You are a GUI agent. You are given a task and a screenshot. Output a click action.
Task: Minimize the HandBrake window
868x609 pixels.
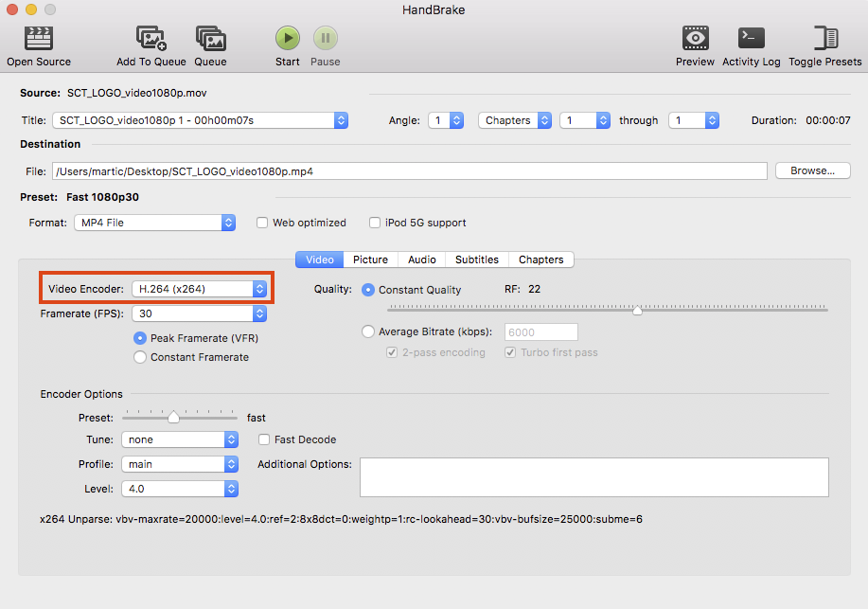pyautogui.click(x=31, y=9)
